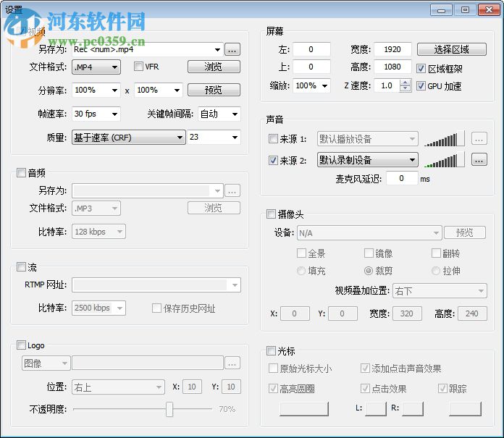Enable the Logo checkbox
Image resolution: width=504 pixels, height=438 pixels.
[21, 345]
